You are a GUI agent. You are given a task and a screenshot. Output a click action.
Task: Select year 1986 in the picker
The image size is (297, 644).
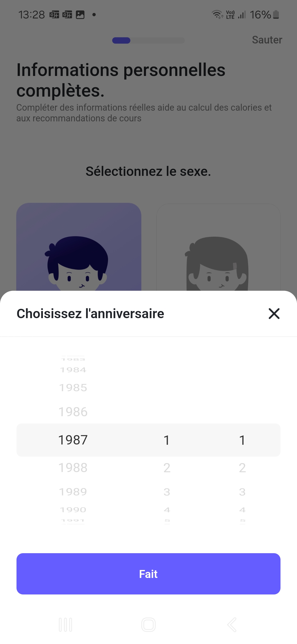[73, 412]
